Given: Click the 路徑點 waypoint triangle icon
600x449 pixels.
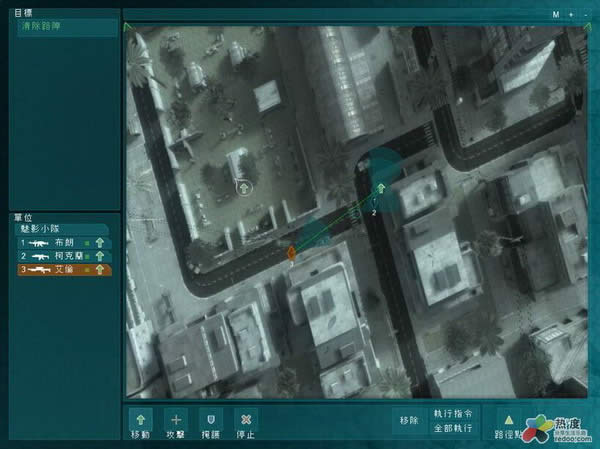Looking at the screenshot, I should (x=508, y=422).
